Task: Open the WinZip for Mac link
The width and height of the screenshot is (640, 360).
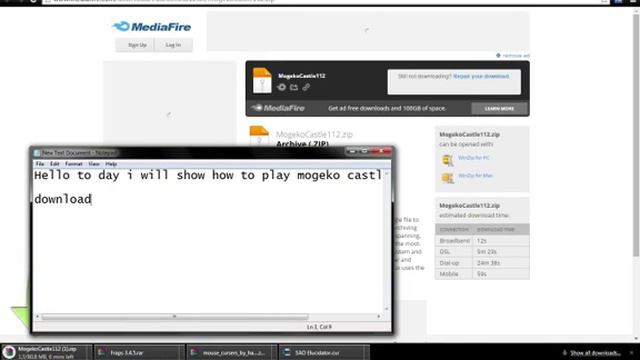Action: 476,176
